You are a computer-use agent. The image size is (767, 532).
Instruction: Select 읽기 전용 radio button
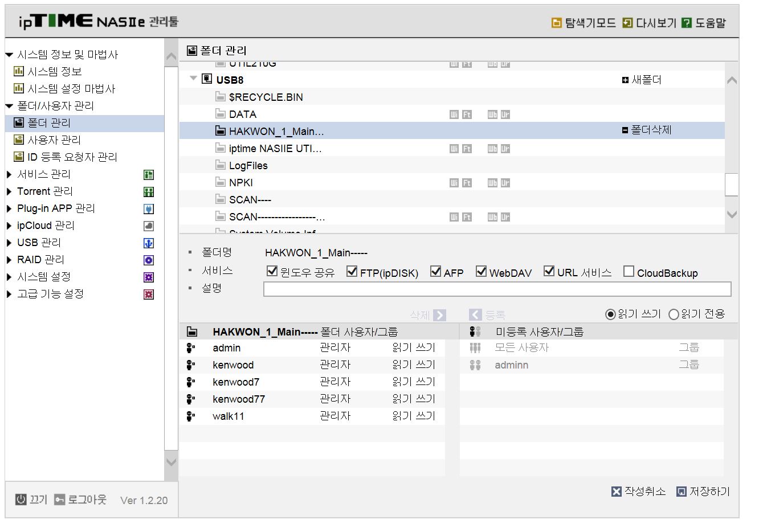[674, 314]
